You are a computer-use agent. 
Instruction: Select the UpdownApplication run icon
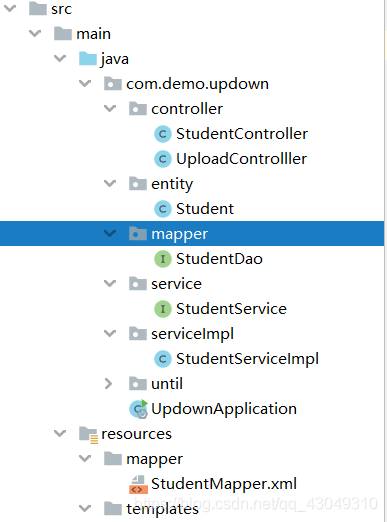138,409
